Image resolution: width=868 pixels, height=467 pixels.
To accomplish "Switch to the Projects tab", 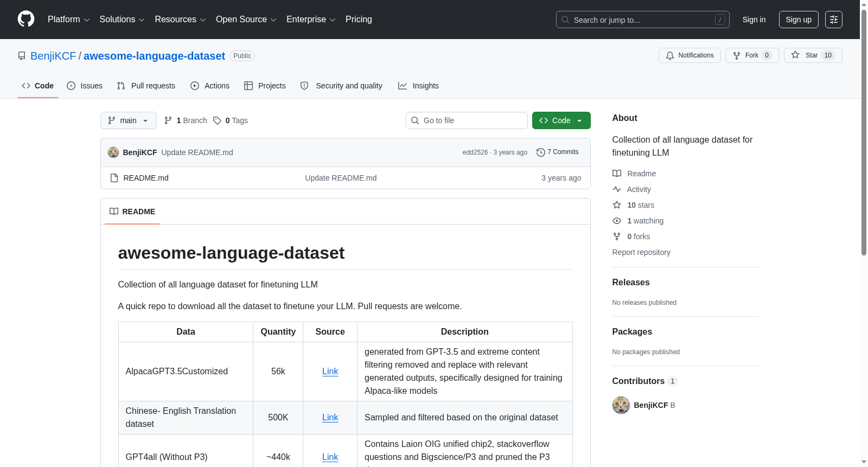I will tap(265, 86).
